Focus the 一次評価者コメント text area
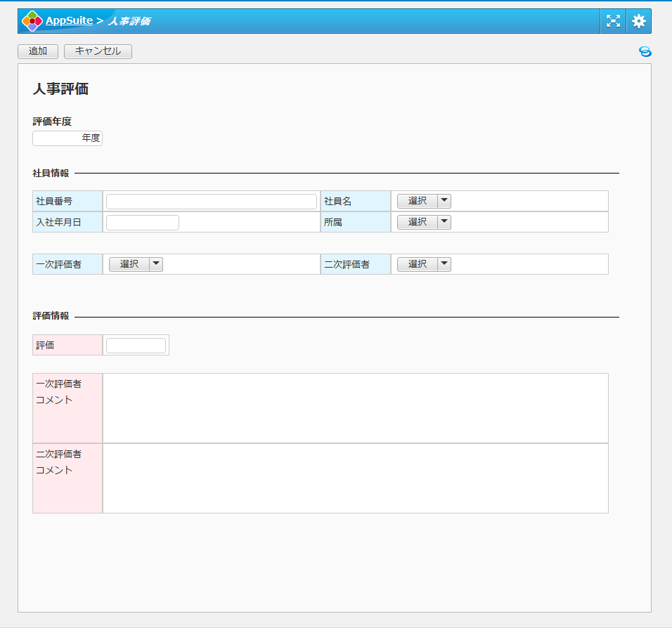672x628 pixels. coord(355,408)
